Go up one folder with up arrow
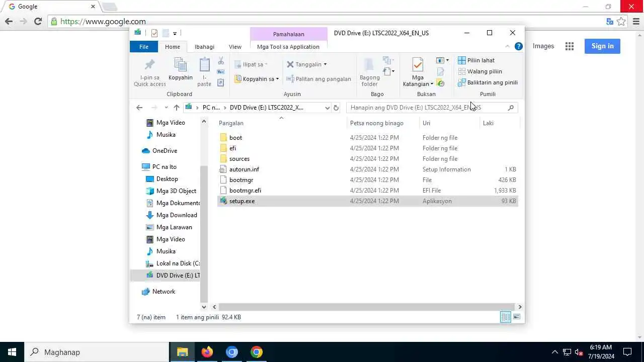This screenshot has height=362, width=644. [176, 108]
